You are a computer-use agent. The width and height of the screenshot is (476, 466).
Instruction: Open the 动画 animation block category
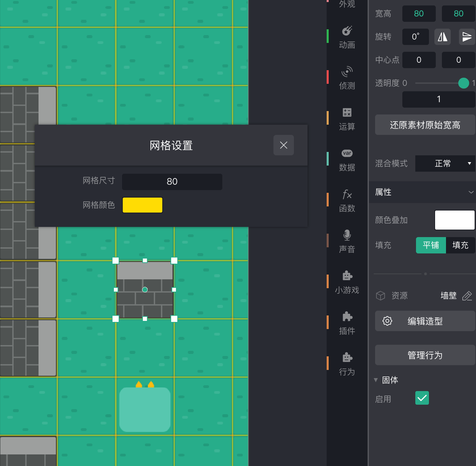(x=347, y=37)
